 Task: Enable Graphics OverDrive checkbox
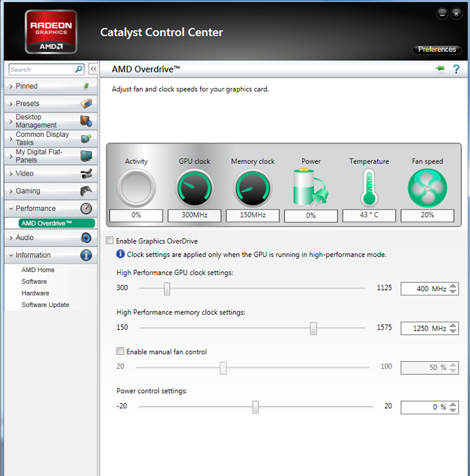click(109, 241)
